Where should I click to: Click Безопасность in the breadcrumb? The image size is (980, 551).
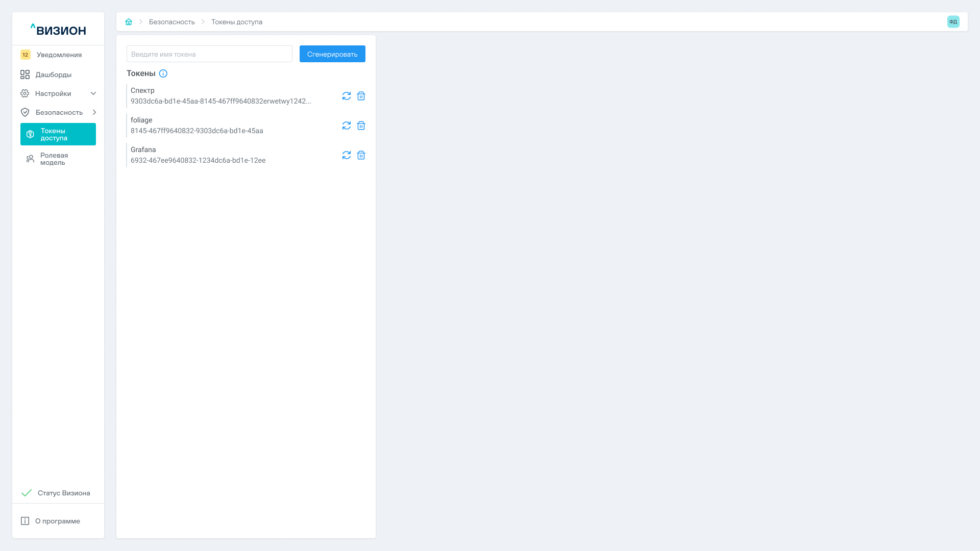171,22
